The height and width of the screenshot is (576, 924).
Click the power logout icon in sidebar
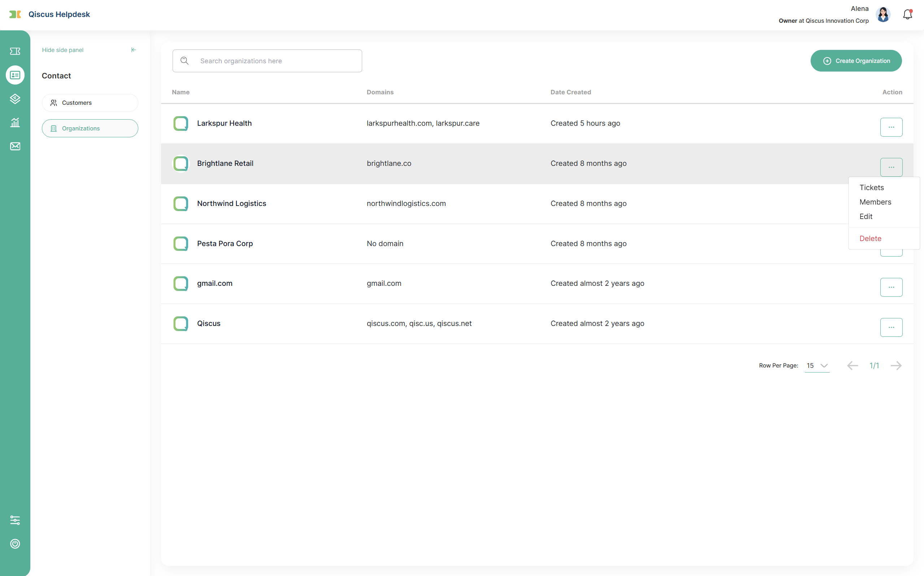tap(15, 543)
